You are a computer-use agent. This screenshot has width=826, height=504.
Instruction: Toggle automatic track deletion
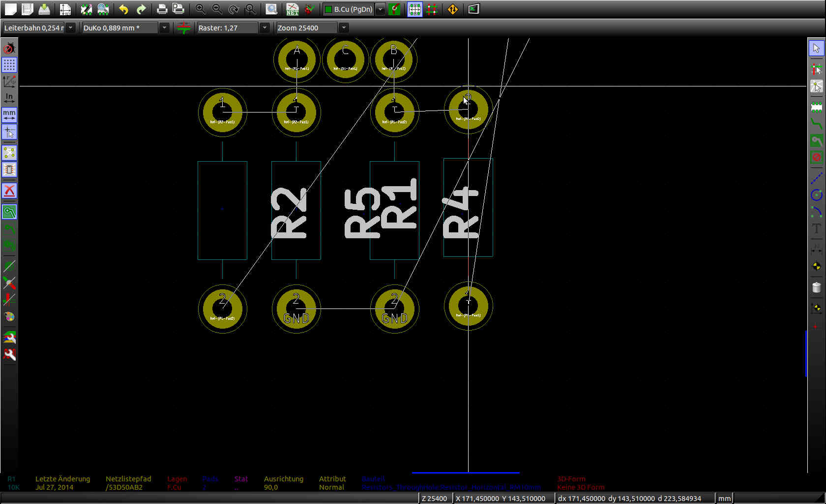pyautogui.click(x=9, y=191)
